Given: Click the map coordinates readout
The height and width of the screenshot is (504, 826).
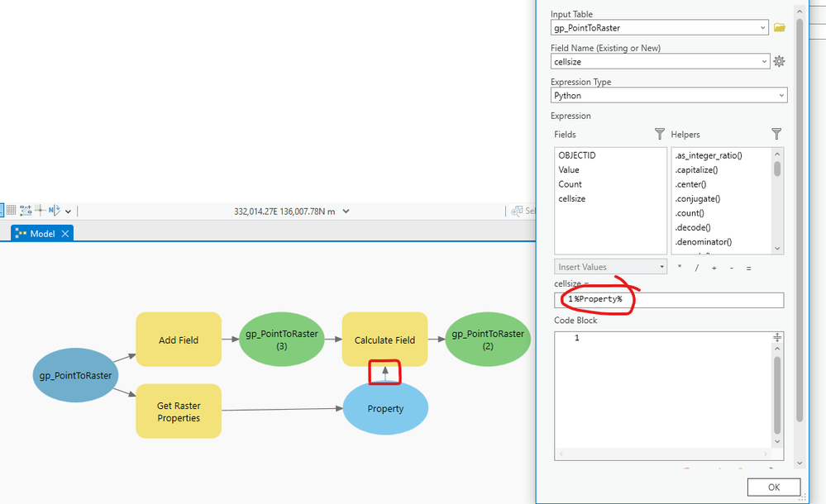Looking at the screenshot, I should pos(284,212).
